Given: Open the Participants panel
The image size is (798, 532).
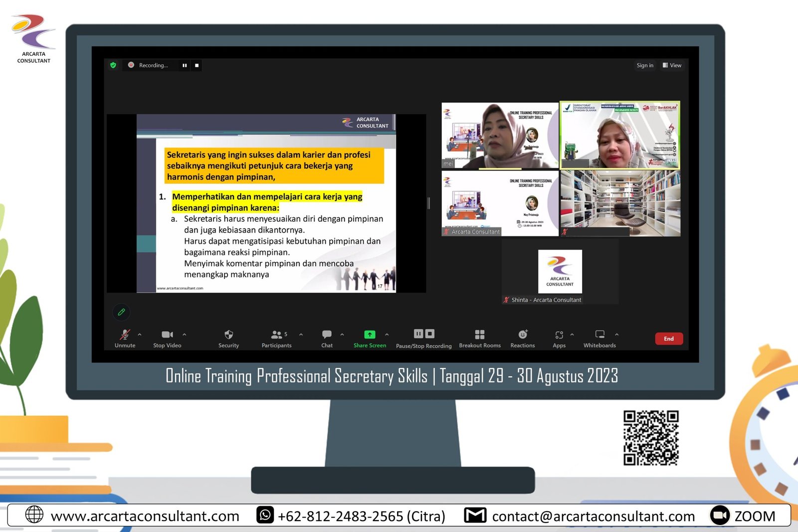Looking at the screenshot, I should (276, 335).
